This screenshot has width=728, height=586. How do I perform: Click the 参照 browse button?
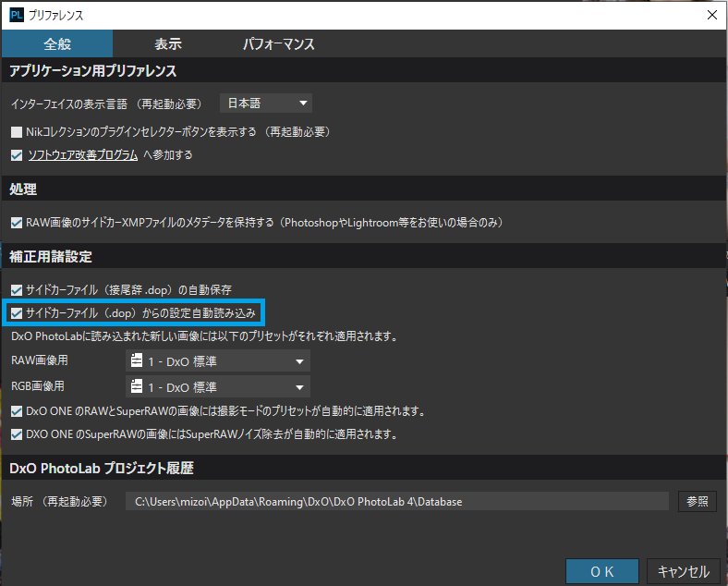pos(698,502)
